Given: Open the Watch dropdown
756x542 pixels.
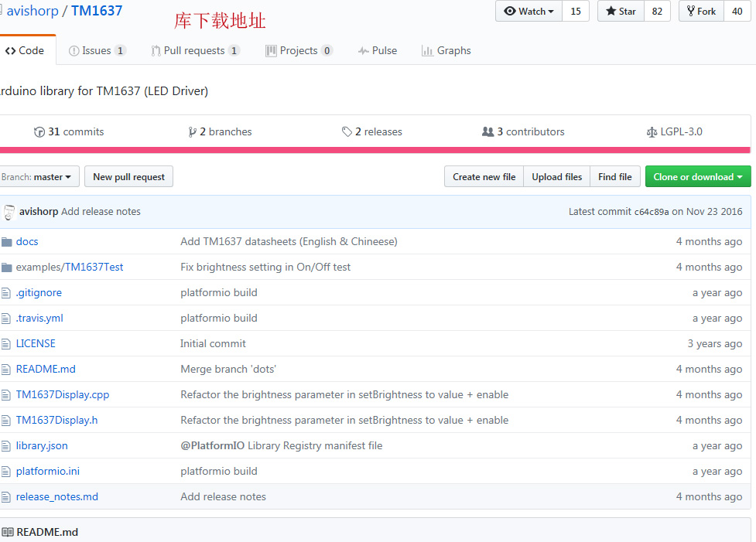Looking at the screenshot, I should [x=529, y=11].
